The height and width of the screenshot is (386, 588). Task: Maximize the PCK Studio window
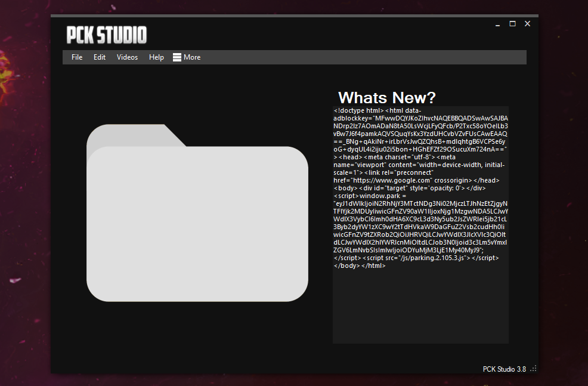click(512, 24)
